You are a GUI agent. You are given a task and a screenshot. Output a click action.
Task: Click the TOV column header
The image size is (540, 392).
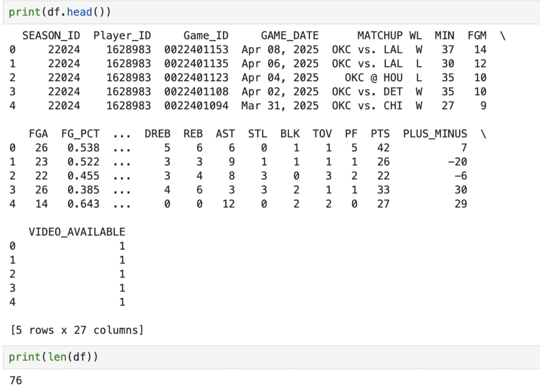pyautogui.click(x=322, y=133)
